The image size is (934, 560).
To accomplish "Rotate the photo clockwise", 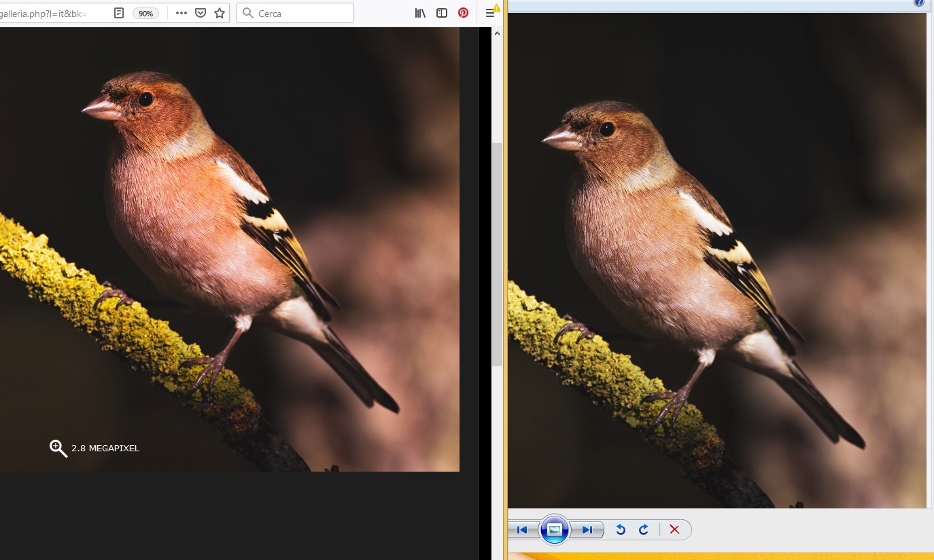I will pyautogui.click(x=643, y=529).
